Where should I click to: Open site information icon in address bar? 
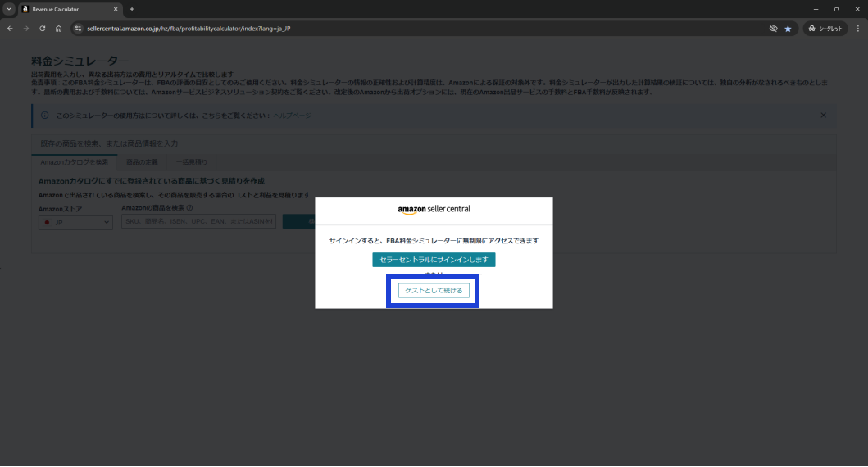78,28
